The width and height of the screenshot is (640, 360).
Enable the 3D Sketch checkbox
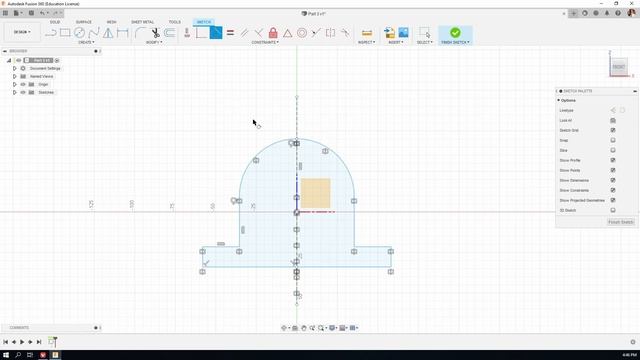[x=613, y=210]
